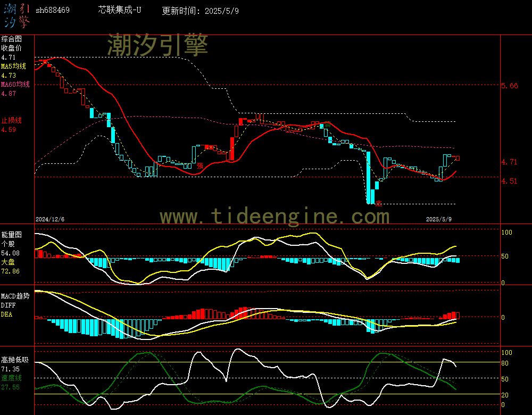Screen dimensions: 532x415
Task: Click the 高抛低吸 value 71.35
Action: (10, 369)
